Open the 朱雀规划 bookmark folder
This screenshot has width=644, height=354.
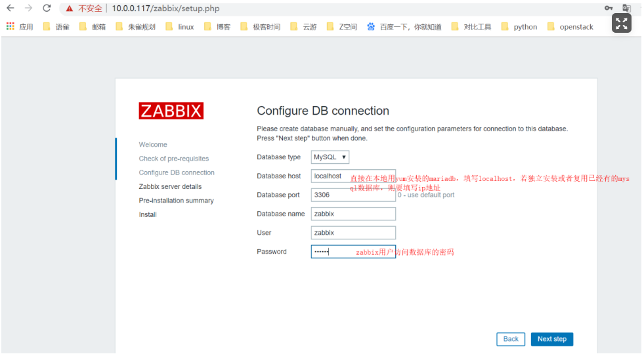(x=135, y=27)
